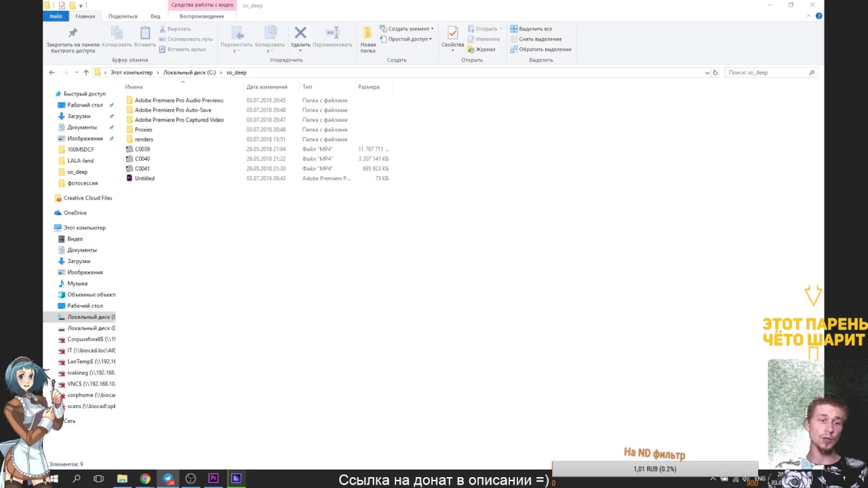Screen dimensions: 868x488
Task: Open the 'Журнал' history button
Action: (481, 49)
